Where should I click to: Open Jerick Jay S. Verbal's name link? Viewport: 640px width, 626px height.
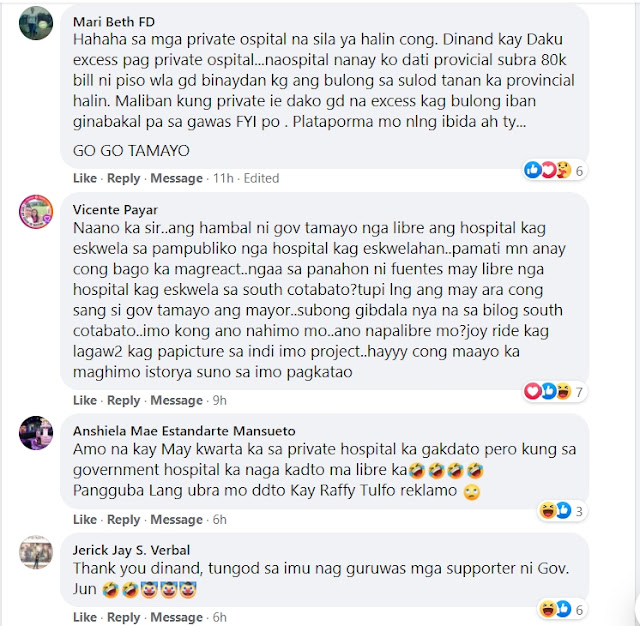point(131,550)
